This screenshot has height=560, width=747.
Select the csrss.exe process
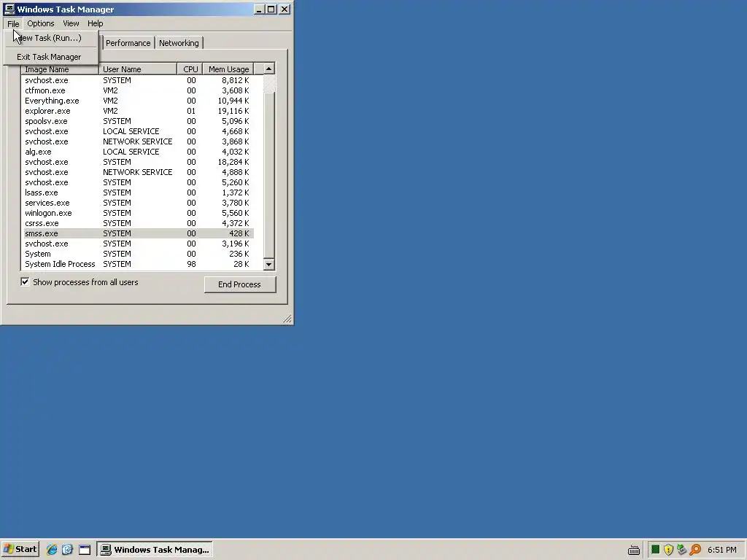coord(139,223)
